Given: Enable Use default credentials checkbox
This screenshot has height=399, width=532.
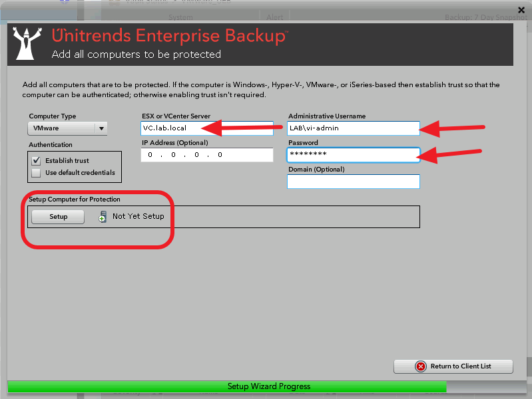Looking at the screenshot, I should click(x=36, y=172).
